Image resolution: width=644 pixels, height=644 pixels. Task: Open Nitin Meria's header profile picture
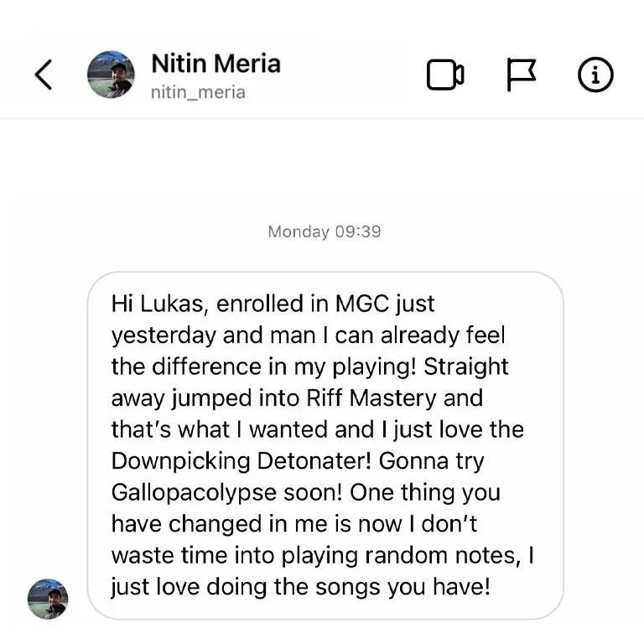point(111,75)
